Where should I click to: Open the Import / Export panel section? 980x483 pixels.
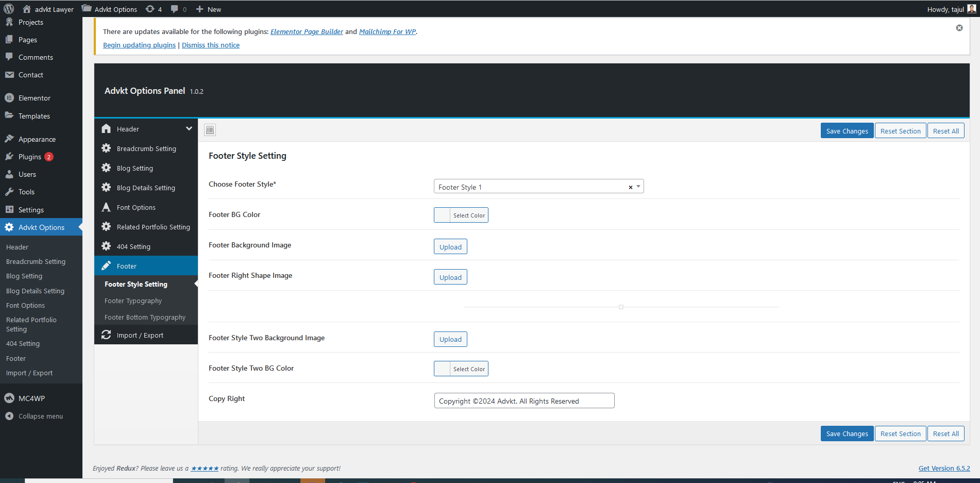click(140, 335)
